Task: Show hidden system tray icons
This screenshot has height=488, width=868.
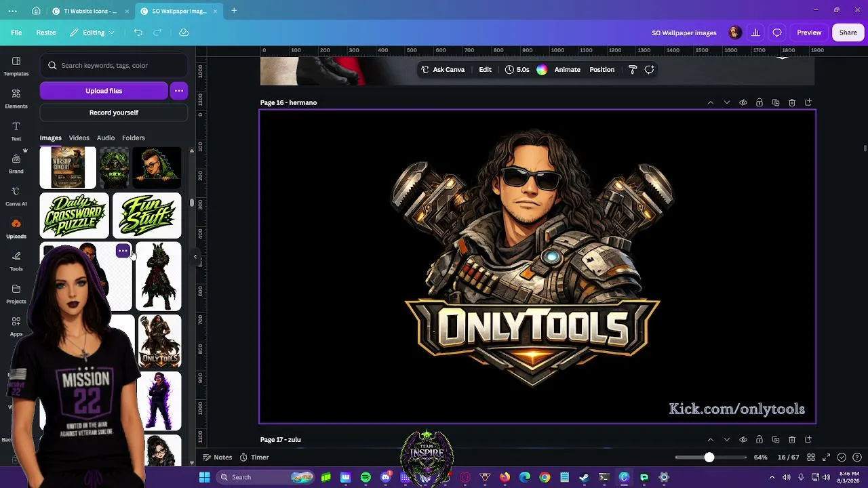Action: pos(772,477)
